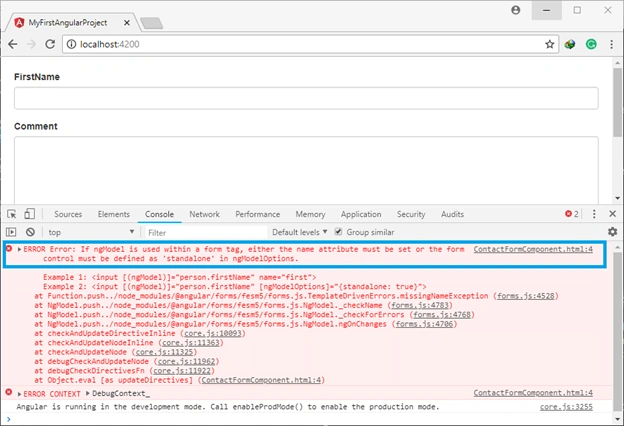Open the core.js:3255 source link
Screen dimensions: 624x426
pyautogui.click(x=566, y=407)
